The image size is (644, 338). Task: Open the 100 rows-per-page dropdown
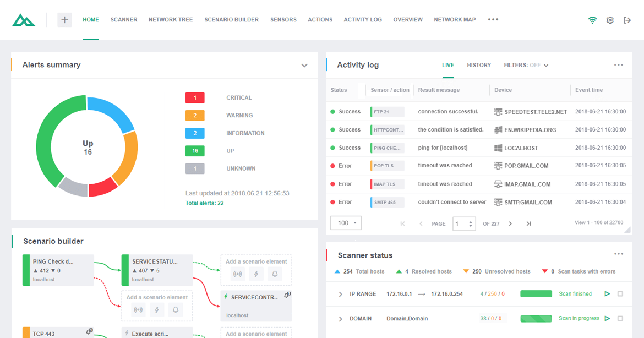coord(346,223)
